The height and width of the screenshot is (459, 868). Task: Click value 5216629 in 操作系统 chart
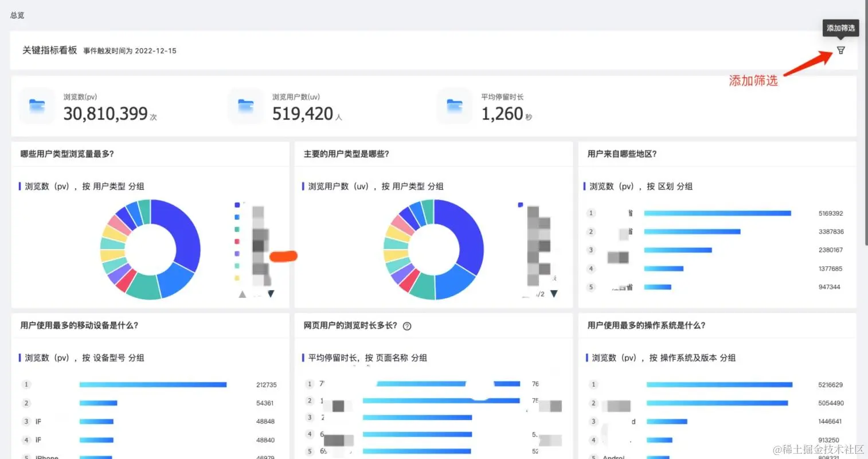pos(831,385)
